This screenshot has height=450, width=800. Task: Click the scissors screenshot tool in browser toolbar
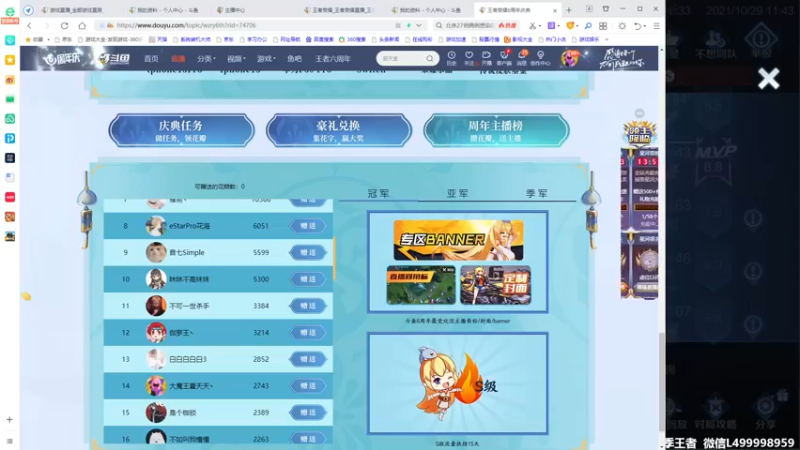[532, 26]
